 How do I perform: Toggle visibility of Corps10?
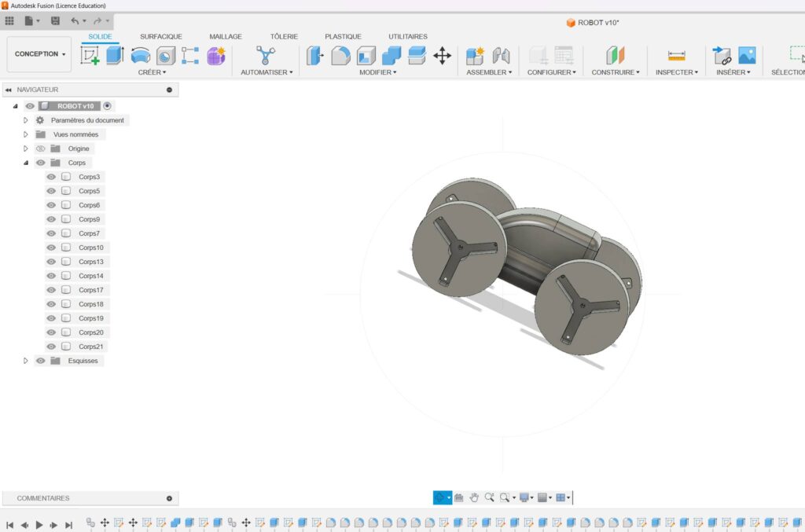click(51, 248)
